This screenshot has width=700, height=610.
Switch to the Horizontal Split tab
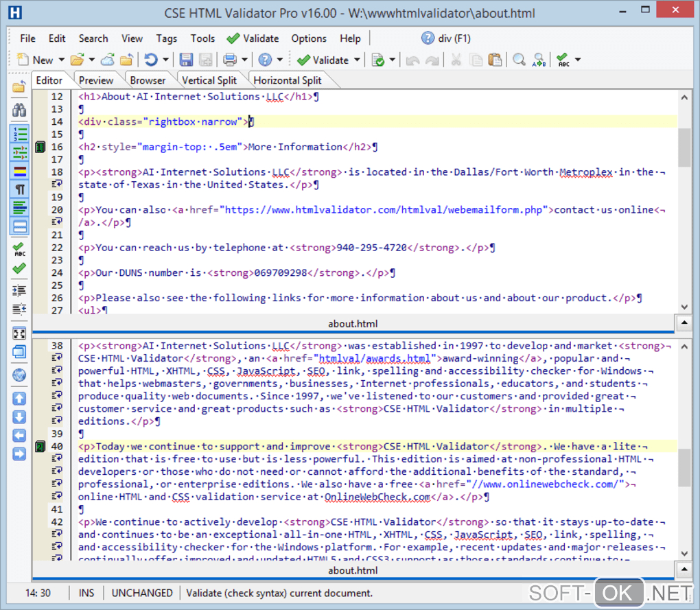(287, 80)
